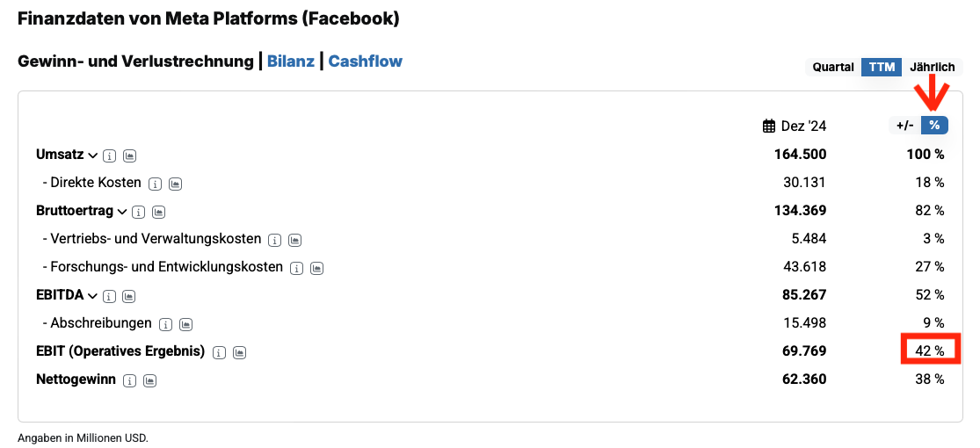Collapse the Bruttoertrag row chevron
The width and height of the screenshot is (980, 448).
pos(121,212)
